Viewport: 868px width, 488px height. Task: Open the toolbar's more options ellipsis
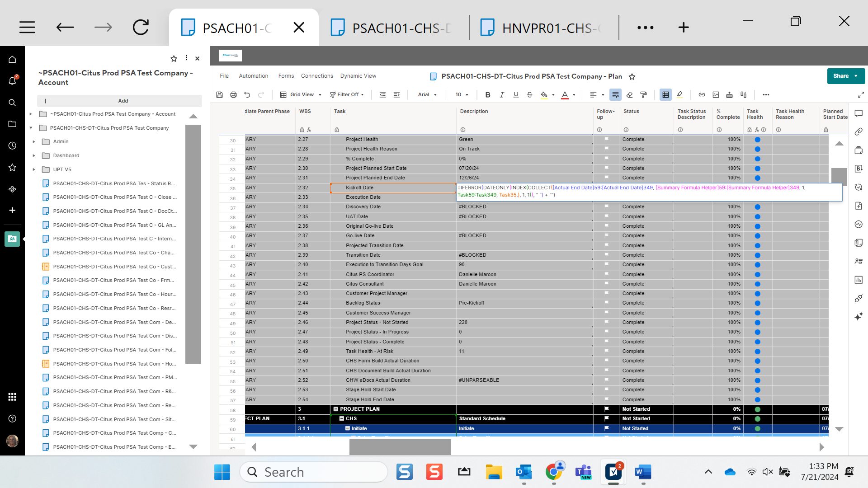766,95
